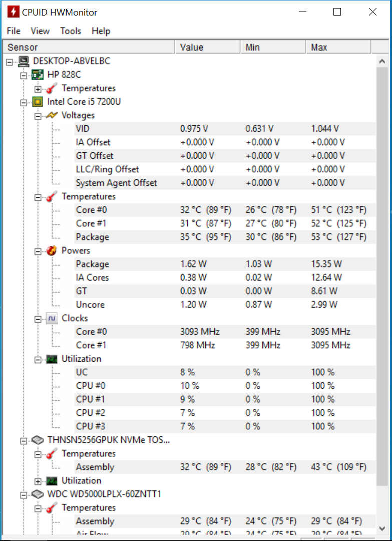The image size is (392, 541).
Task: Select the CPU #2 utilization row
Action: 225,413
